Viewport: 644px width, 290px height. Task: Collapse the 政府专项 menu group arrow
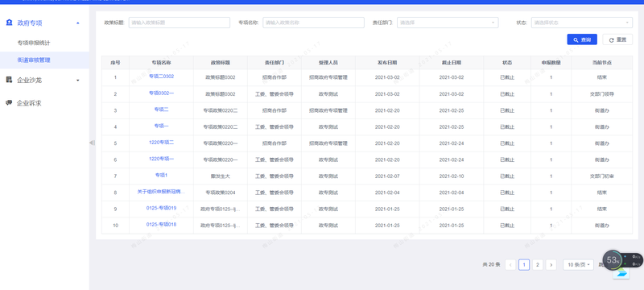pyautogui.click(x=78, y=23)
